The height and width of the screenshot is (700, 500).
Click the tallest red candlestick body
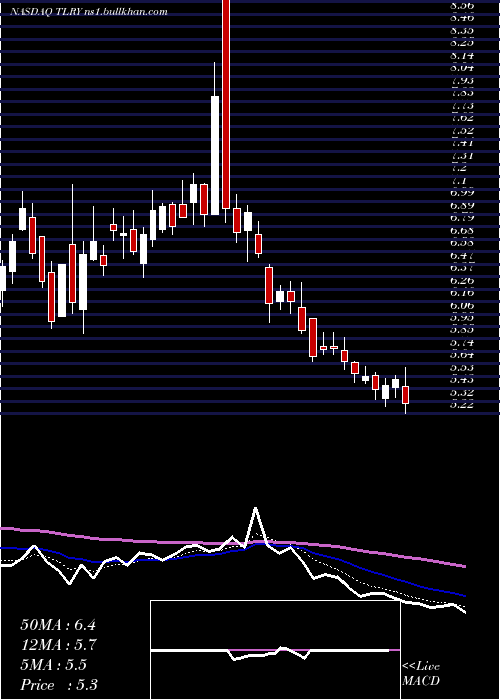click(225, 104)
